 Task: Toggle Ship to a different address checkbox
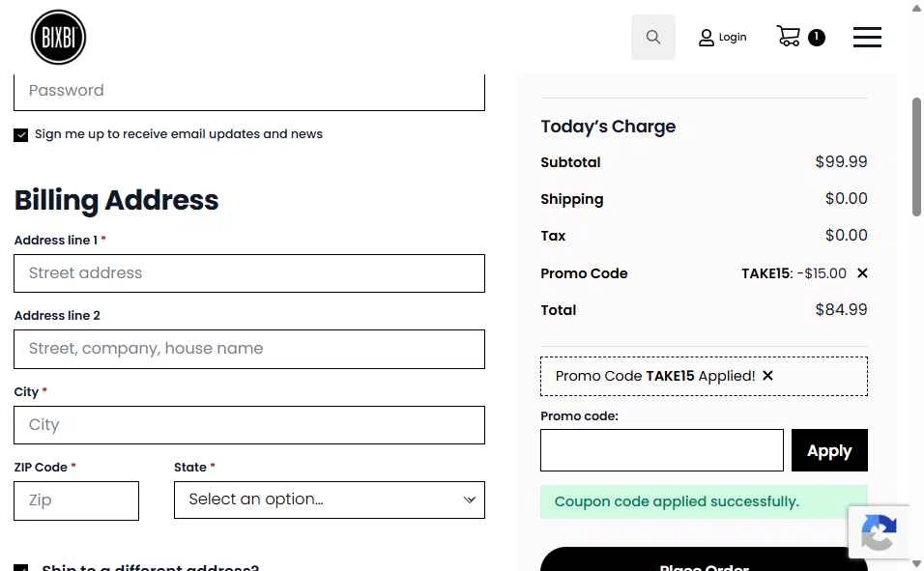pyautogui.click(x=20, y=567)
